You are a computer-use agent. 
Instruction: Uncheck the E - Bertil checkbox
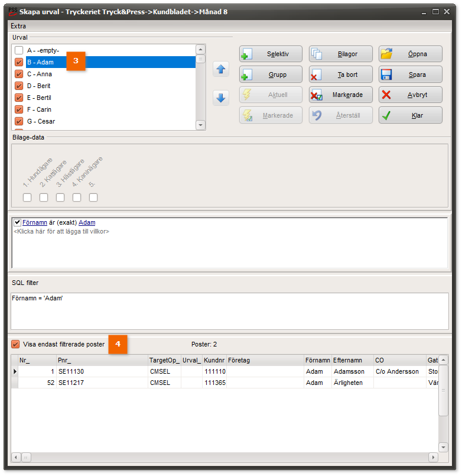(19, 98)
